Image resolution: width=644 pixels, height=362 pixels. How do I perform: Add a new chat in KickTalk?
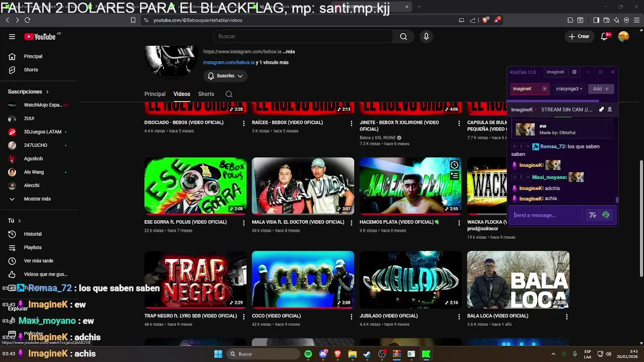tap(601, 89)
